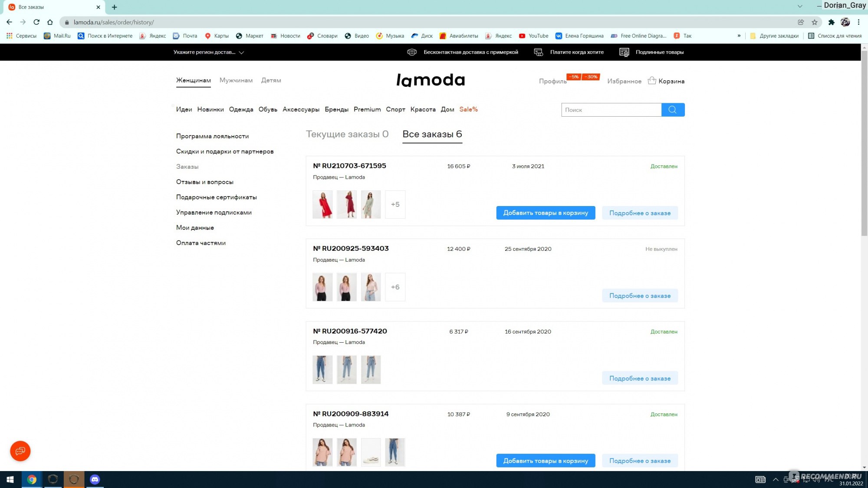Open the Обувь category menu
Viewport: 868px width, 488px height.
(x=268, y=109)
